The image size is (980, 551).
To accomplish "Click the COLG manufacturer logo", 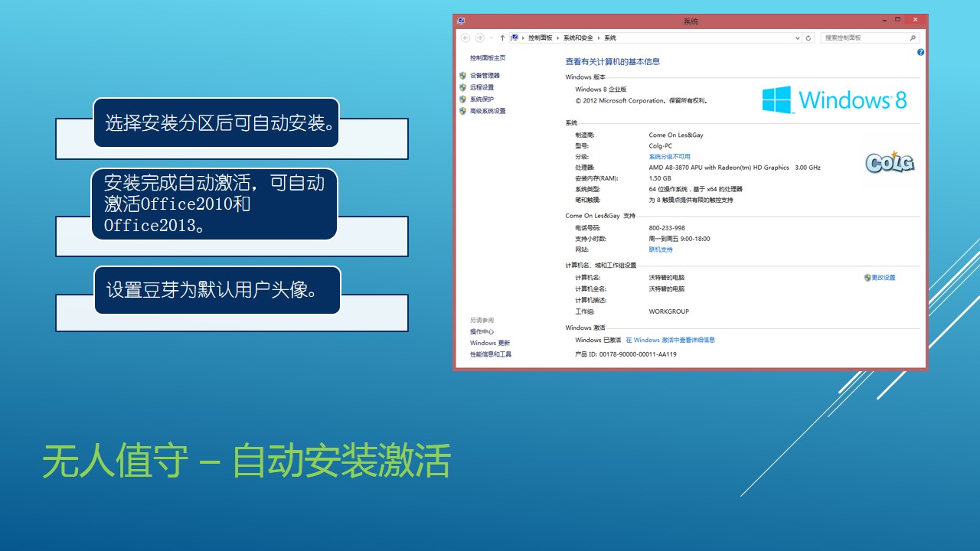I will coord(890,161).
